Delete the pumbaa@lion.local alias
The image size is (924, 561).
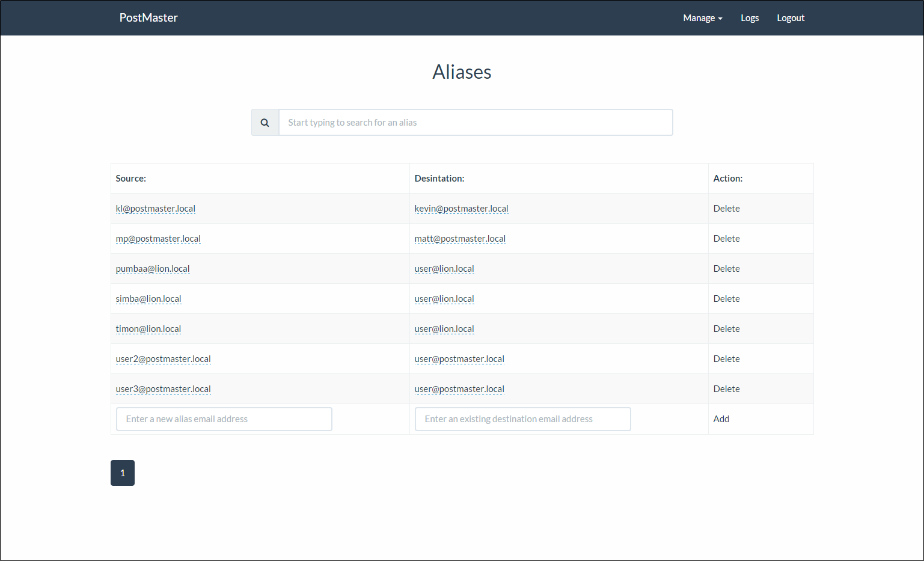click(726, 269)
